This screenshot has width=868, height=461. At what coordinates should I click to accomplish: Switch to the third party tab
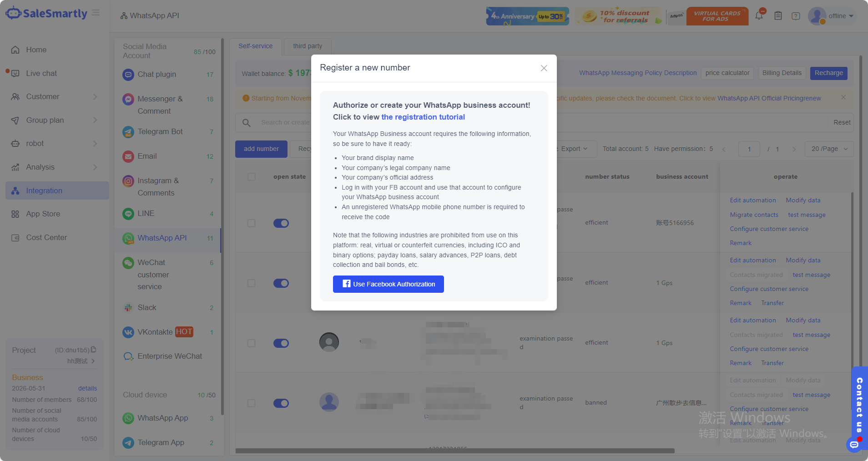[308, 46]
